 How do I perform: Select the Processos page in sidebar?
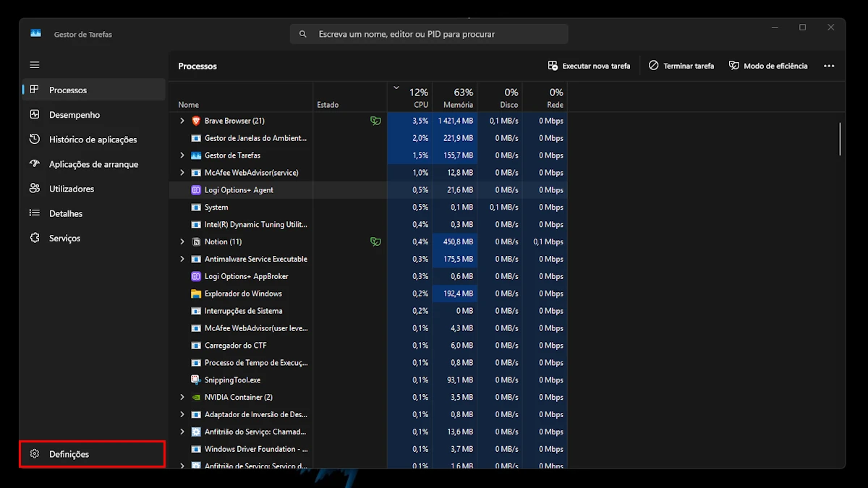(x=67, y=90)
